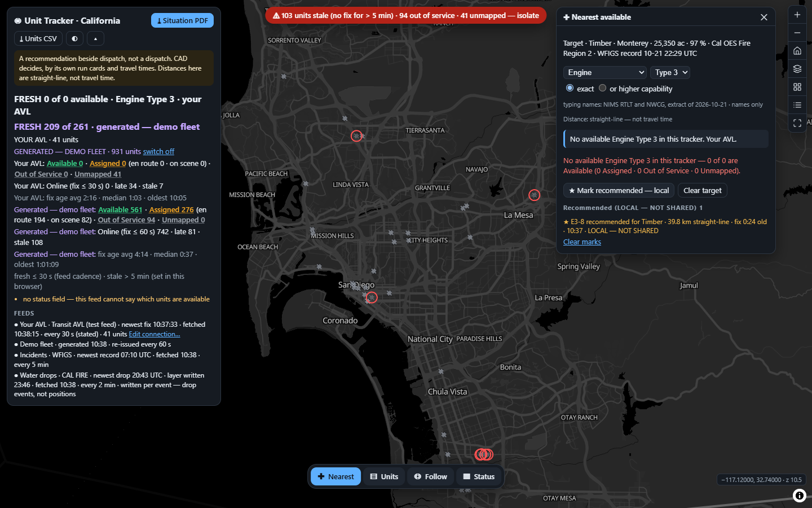Click the 'FEEDS' section label
812x508 pixels.
tap(24, 313)
